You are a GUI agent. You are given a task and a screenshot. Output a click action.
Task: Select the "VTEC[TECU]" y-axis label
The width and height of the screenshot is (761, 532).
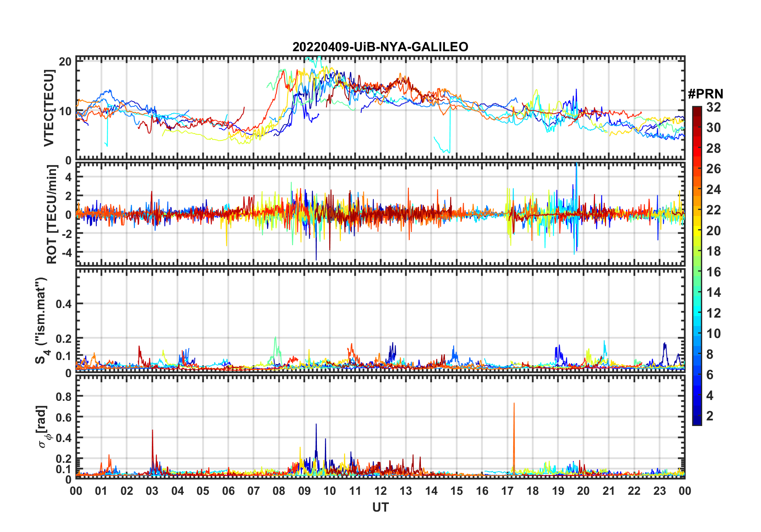(49, 108)
